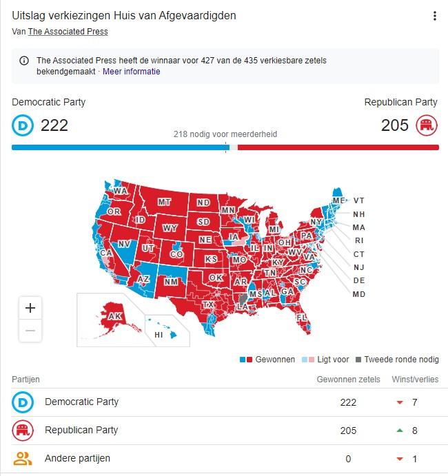Click the MD state label beside map

pos(359,294)
